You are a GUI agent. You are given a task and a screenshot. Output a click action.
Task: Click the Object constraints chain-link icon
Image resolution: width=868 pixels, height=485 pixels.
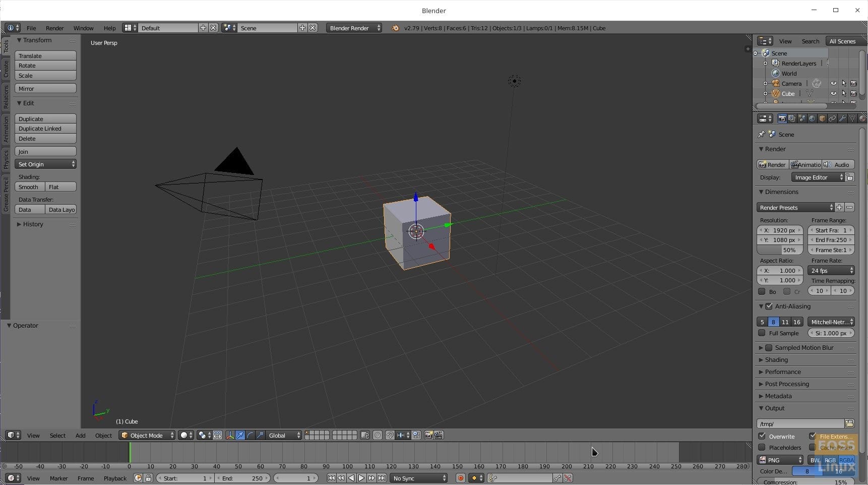832,118
